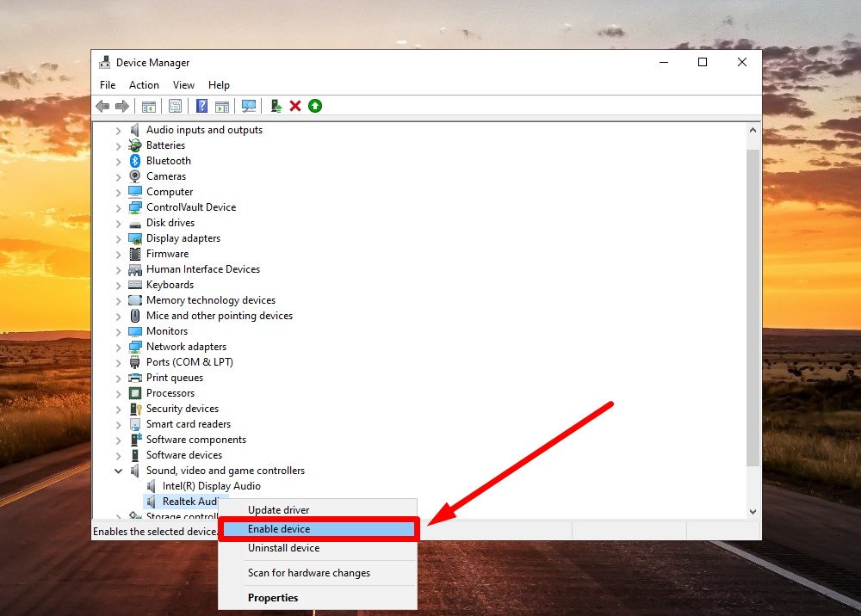Screen dimensions: 861x616
Task: Choose Uninstall device from context menu
Action: 318,548
